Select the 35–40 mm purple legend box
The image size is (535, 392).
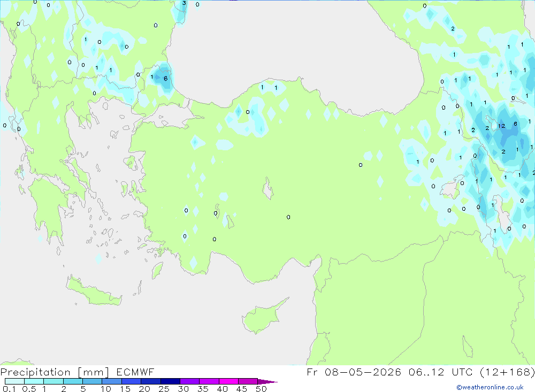pyautogui.click(x=209, y=381)
